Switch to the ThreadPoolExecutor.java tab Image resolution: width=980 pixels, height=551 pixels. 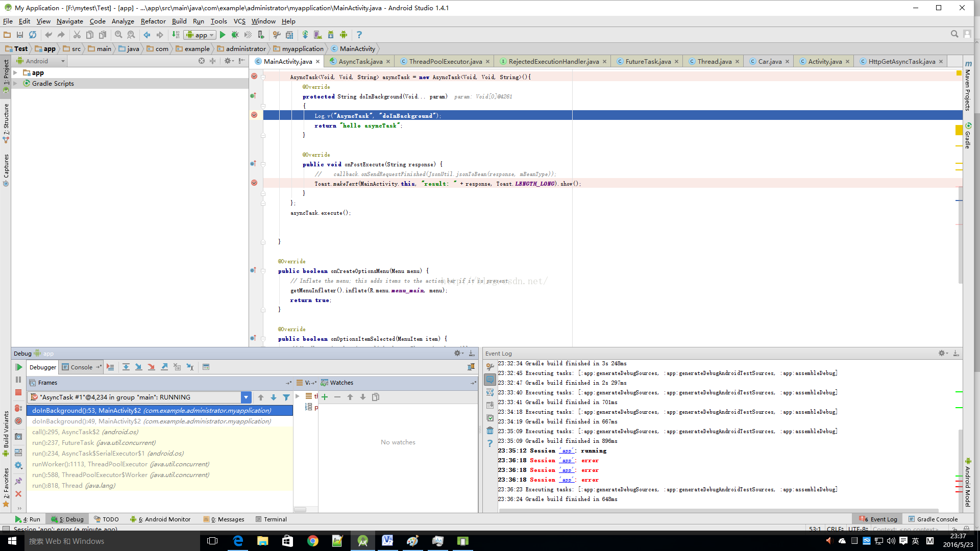click(445, 61)
